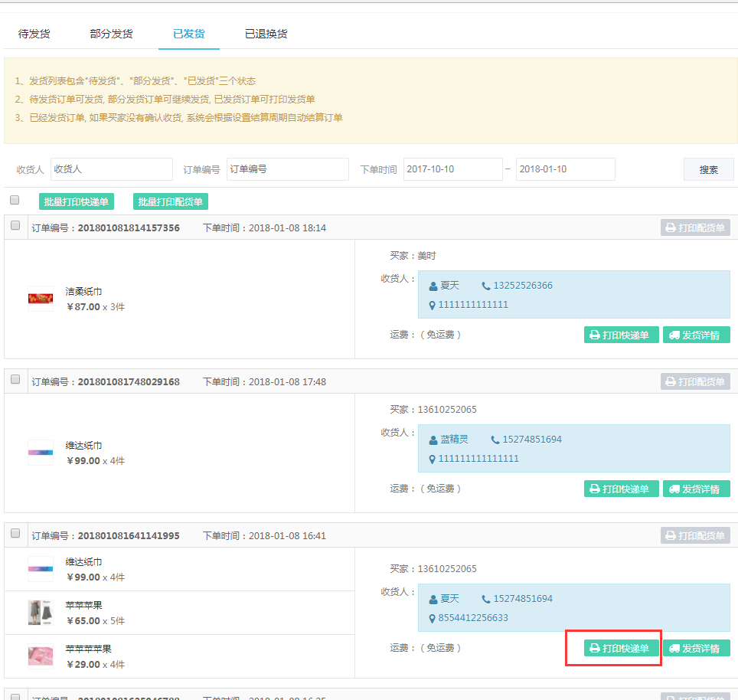Open 发货详情 for order 201801081814157356

pos(696,335)
